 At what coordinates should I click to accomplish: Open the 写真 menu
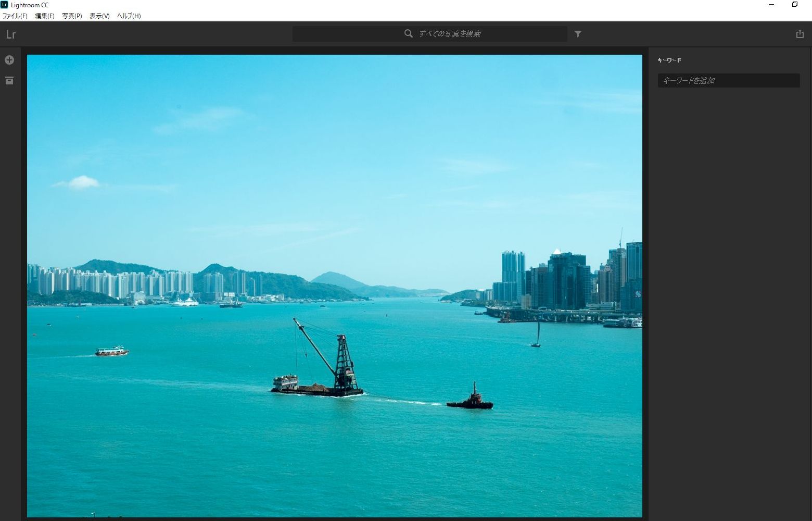tap(72, 16)
